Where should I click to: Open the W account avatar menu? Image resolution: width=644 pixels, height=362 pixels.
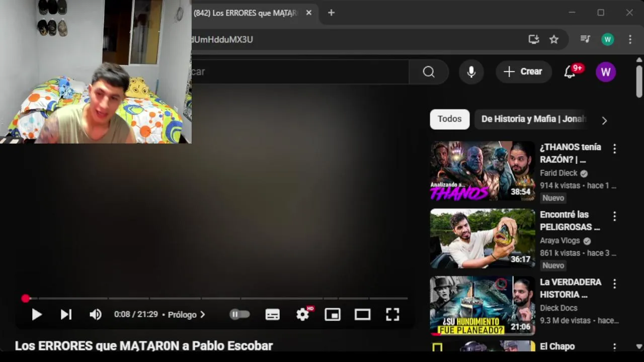coord(606,72)
